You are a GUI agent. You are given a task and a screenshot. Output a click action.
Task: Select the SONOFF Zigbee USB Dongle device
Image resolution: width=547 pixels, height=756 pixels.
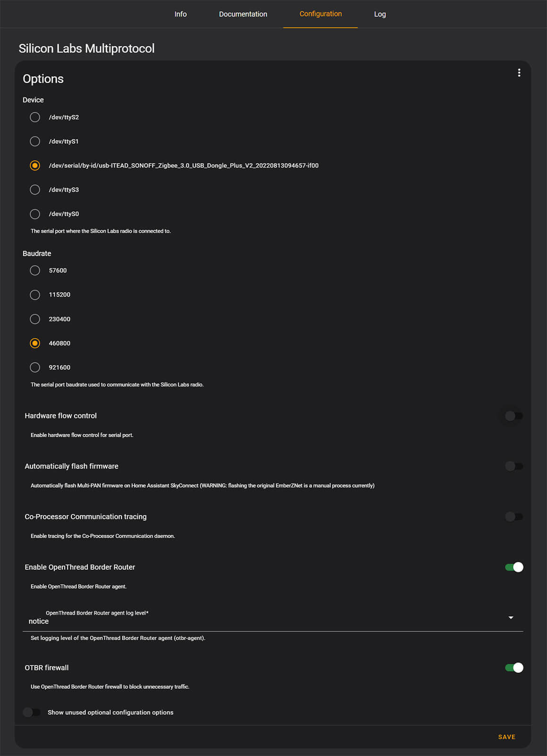click(35, 165)
